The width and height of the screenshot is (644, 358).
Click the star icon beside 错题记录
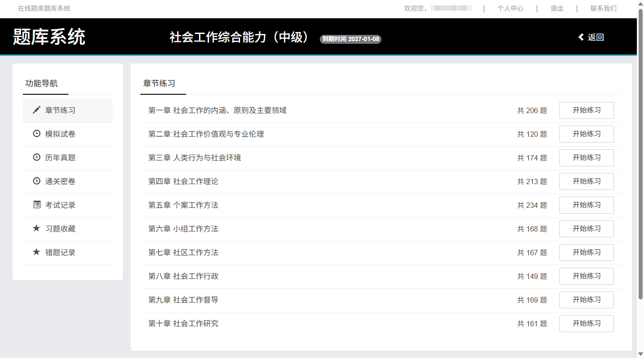(37, 252)
